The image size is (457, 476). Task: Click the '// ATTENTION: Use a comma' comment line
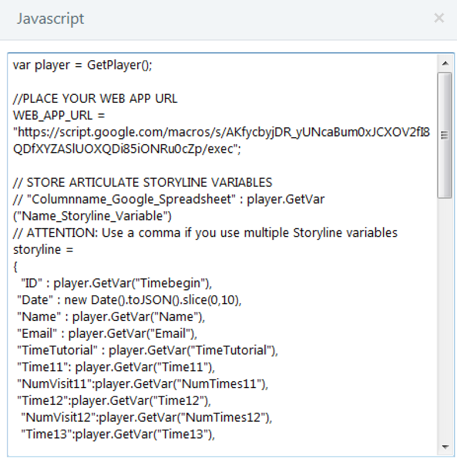pos(205,233)
